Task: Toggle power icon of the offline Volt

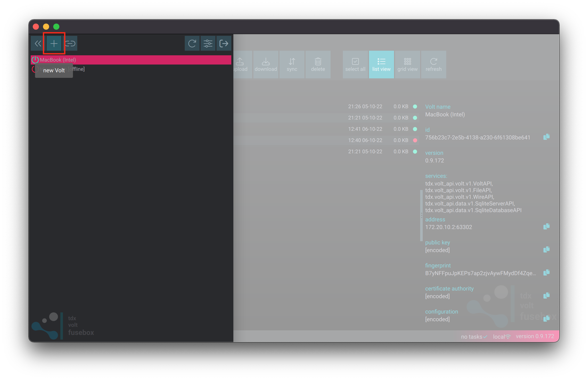Action: pos(35,69)
